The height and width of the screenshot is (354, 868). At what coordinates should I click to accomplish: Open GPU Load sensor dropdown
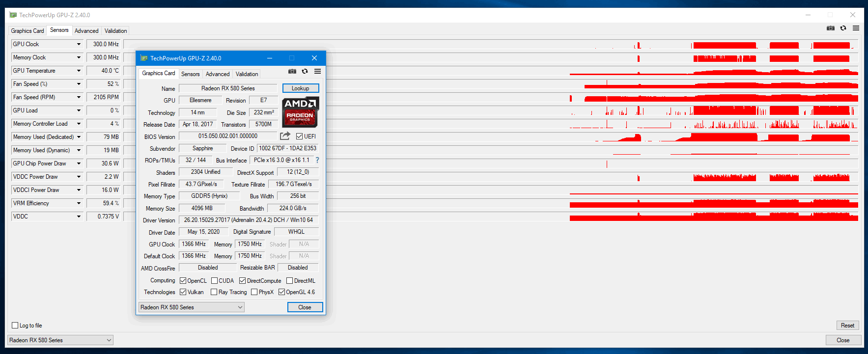click(x=79, y=110)
